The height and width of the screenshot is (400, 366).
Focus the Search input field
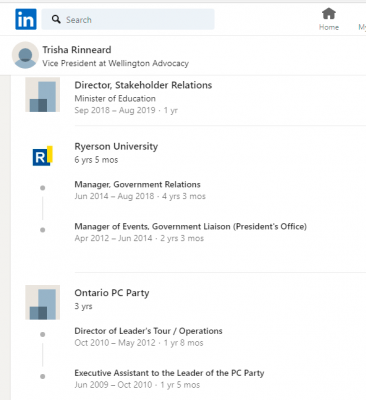(128, 19)
